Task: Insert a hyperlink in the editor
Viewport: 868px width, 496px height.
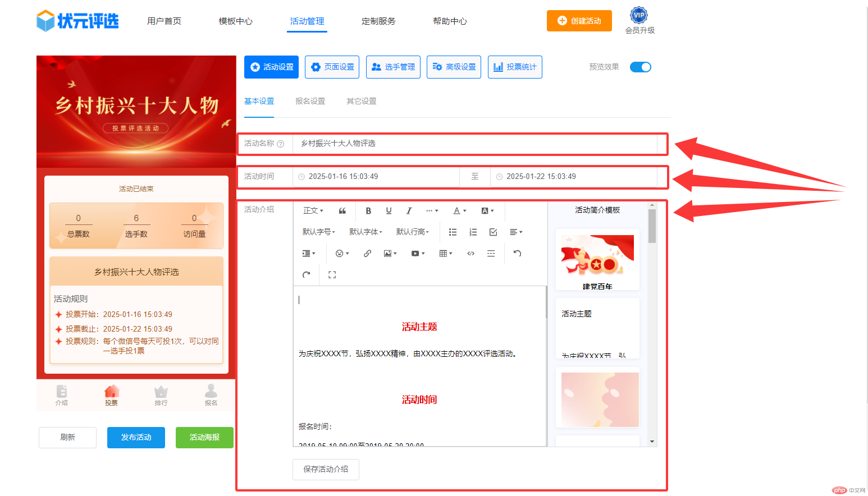Action: point(367,254)
